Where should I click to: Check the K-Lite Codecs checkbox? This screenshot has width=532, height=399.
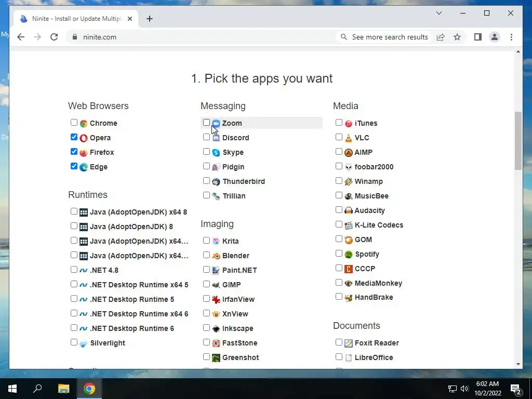[x=339, y=224]
